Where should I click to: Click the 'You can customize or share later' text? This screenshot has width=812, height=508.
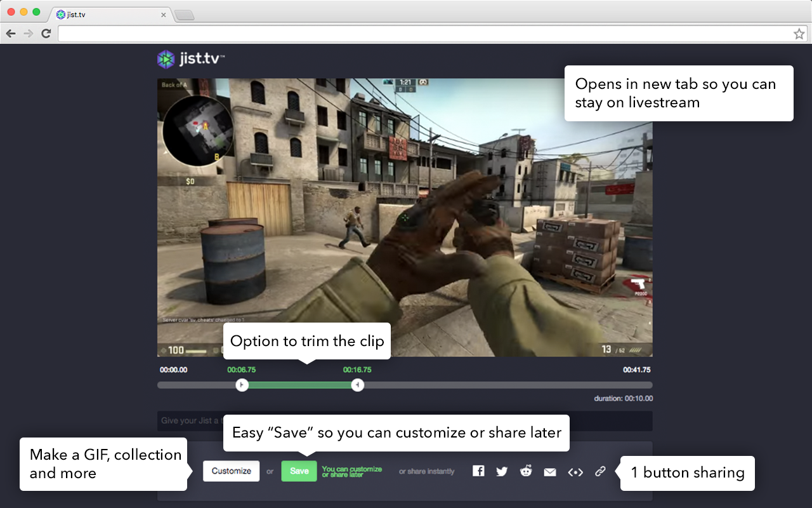click(x=352, y=471)
